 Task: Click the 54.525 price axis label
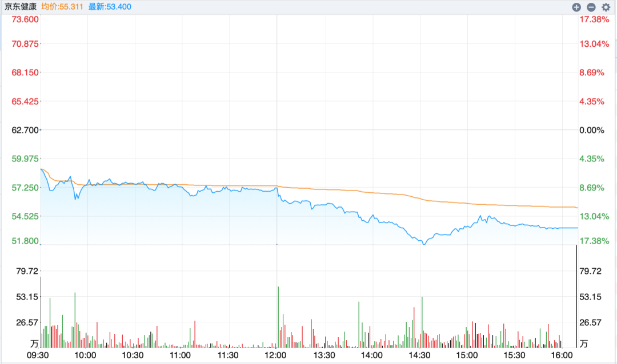(x=25, y=216)
